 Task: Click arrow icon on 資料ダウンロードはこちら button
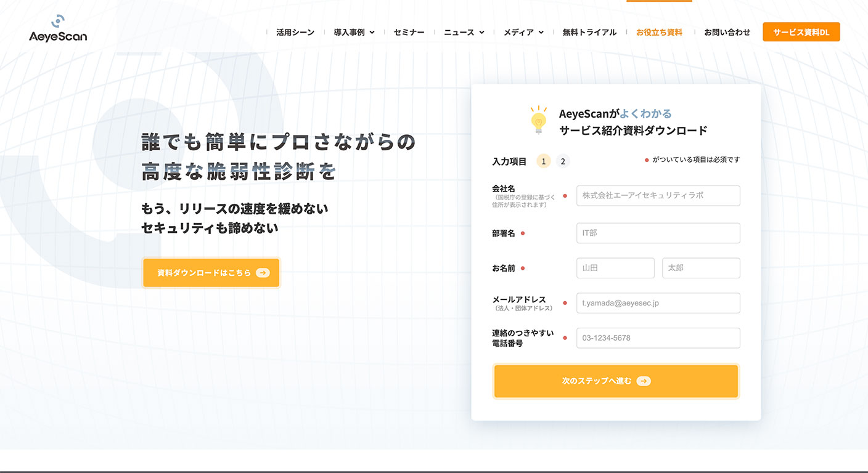[263, 273]
